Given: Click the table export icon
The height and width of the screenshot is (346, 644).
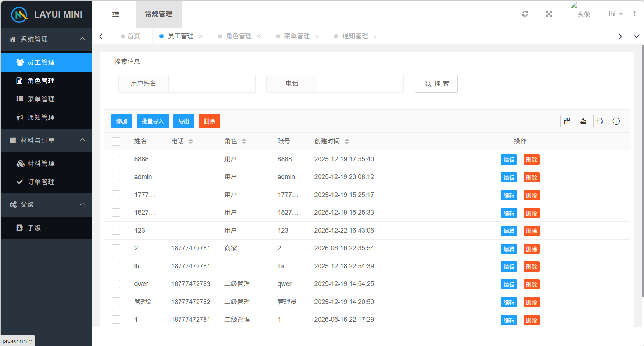Looking at the screenshot, I should [583, 121].
